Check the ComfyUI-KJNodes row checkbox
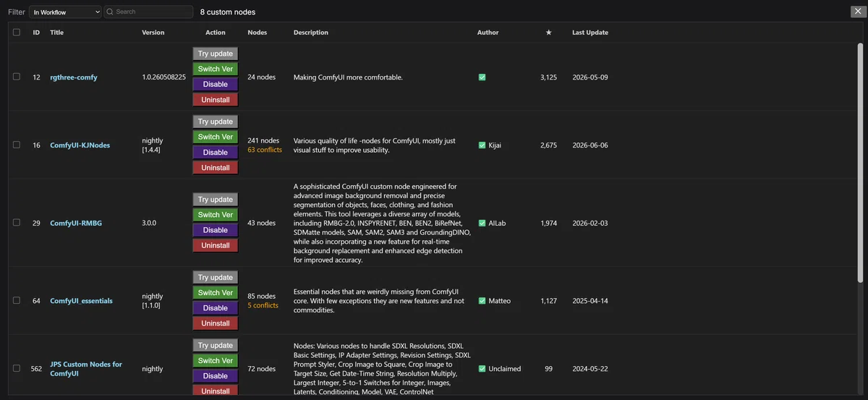This screenshot has height=400, width=868. [x=16, y=145]
